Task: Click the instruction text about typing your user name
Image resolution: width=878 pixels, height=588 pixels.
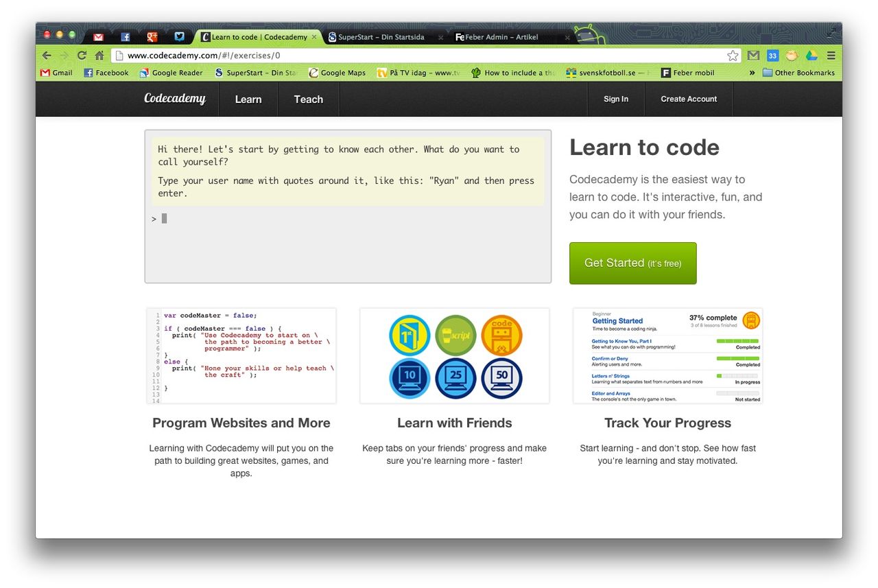Action: pyautogui.click(x=346, y=187)
